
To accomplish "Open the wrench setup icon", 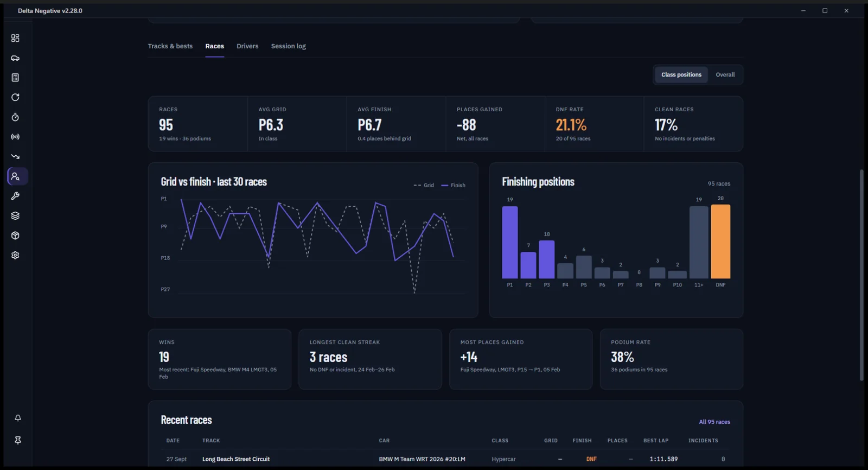I will 15,196.
